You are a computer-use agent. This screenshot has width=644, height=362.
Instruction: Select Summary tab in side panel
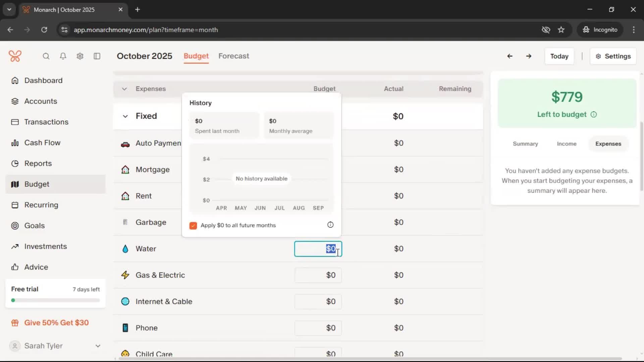pos(525,144)
